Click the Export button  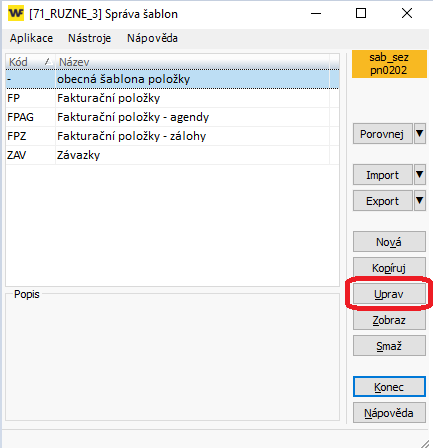(x=382, y=201)
